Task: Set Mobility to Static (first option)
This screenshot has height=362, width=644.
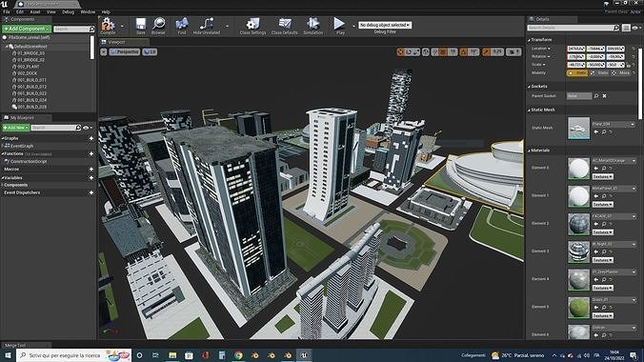Action: click(577, 72)
